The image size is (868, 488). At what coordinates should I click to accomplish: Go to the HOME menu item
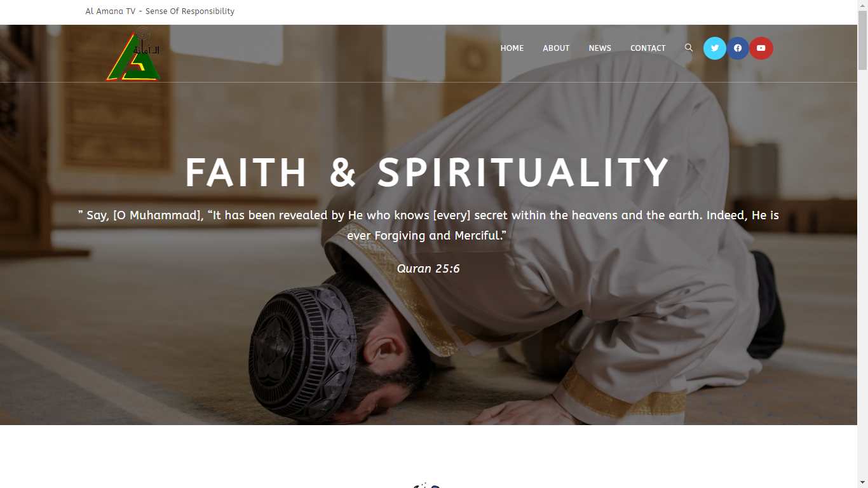512,48
